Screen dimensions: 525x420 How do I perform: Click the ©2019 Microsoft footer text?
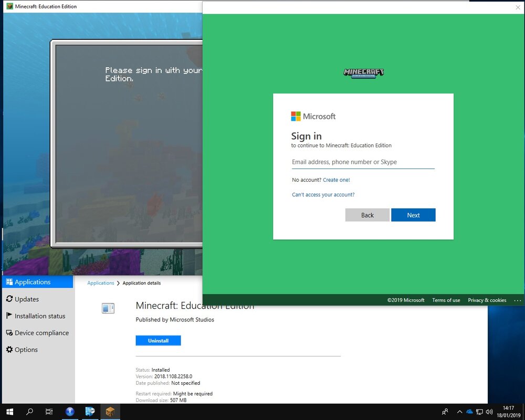pos(406,300)
